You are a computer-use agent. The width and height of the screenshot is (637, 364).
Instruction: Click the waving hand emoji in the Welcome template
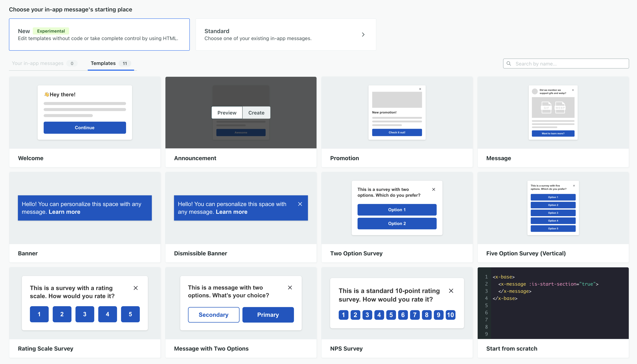[47, 94]
